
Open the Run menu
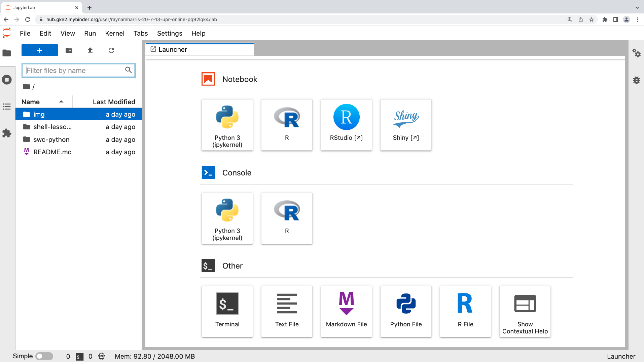click(90, 33)
